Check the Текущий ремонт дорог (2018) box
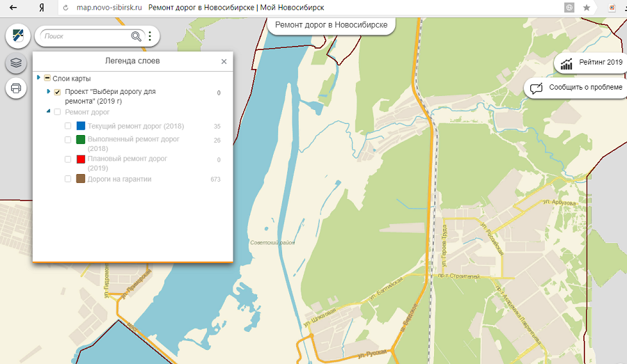The width and height of the screenshot is (627, 364). [x=68, y=127]
